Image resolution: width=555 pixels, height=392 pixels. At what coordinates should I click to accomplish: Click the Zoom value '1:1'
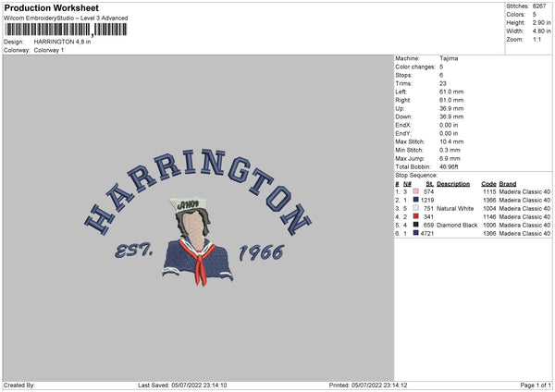click(536, 40)
